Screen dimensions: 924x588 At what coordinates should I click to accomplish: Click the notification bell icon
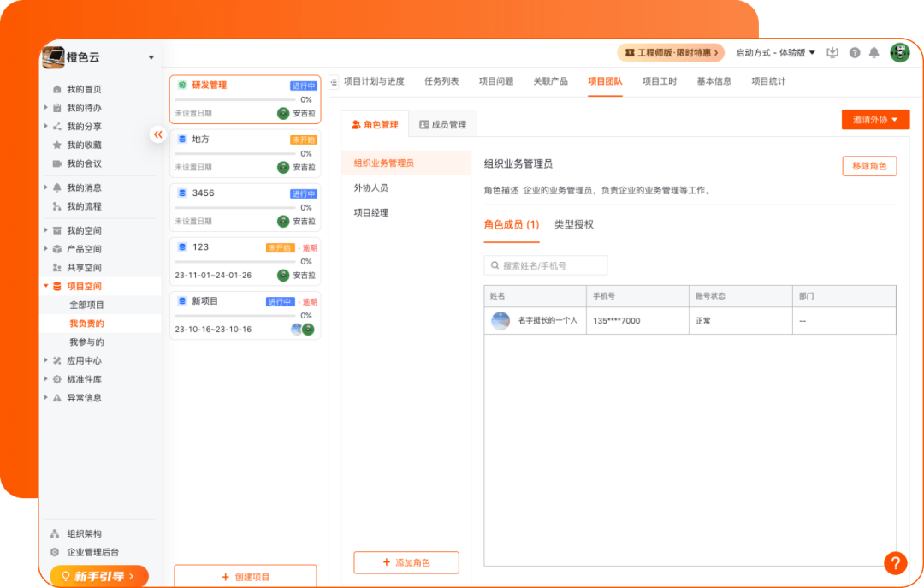point(874,52)
